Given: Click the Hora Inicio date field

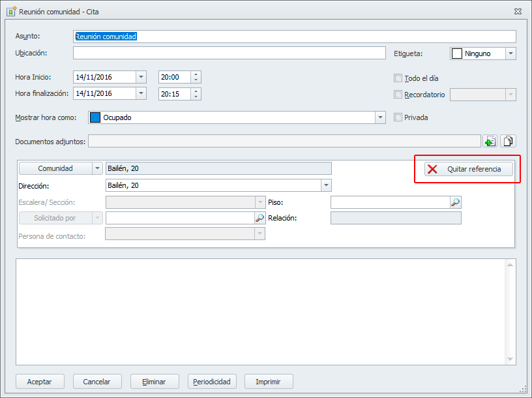Looking at the screenshot, I should (x=104, y=77).
